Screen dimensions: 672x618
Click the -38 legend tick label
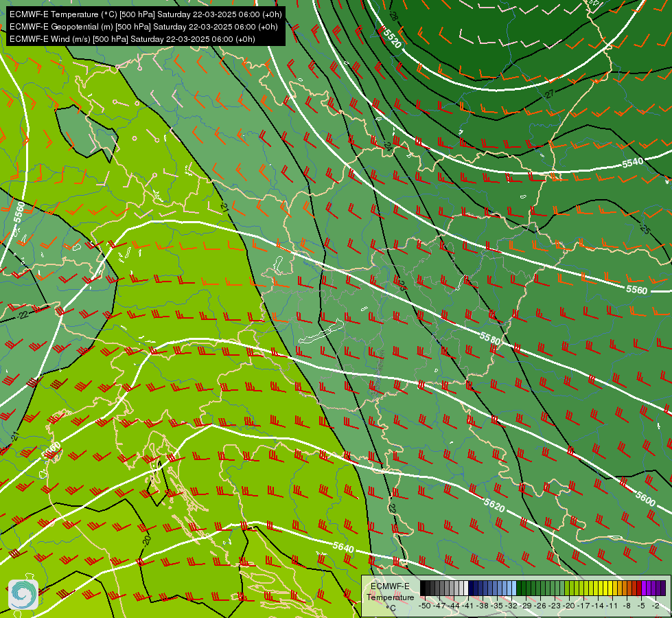pos(483,606)
